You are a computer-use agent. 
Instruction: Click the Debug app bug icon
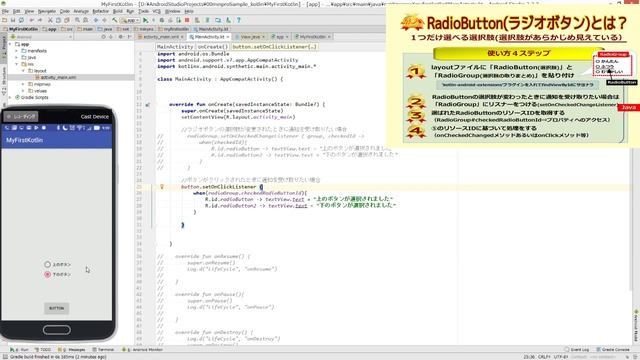pyautogui.click(x=162, y=20)
